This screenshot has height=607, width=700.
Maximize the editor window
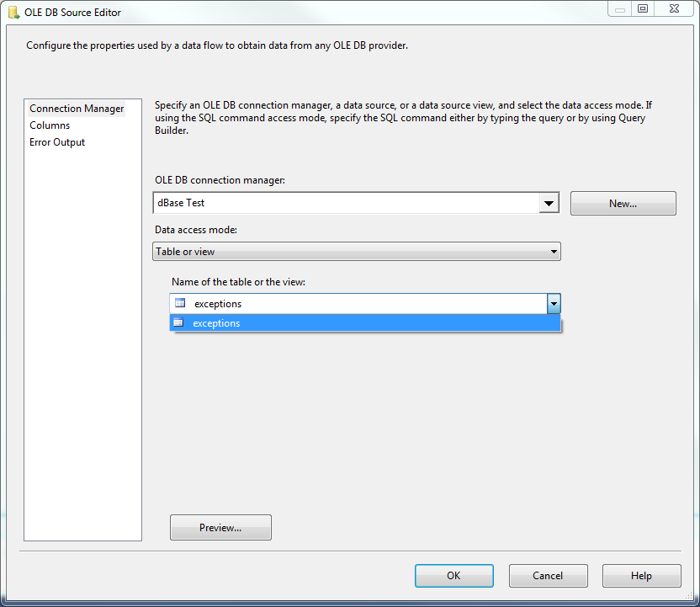643,8
